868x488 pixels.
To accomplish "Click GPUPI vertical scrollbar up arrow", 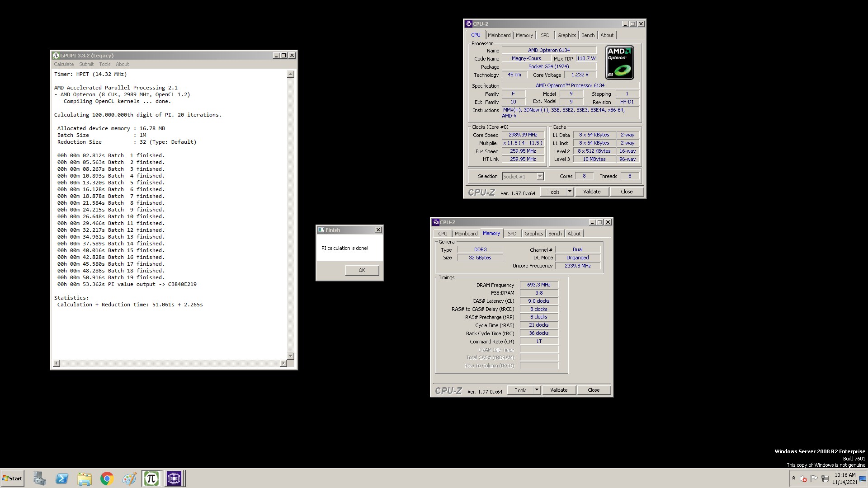I will 291,74.
